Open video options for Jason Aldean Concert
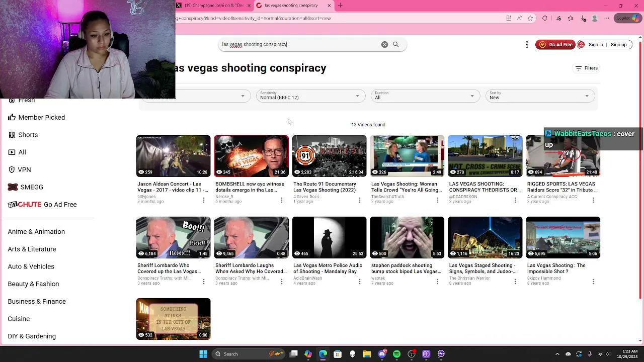This screenshot has height=362, width=644. [x=204, y=200]
